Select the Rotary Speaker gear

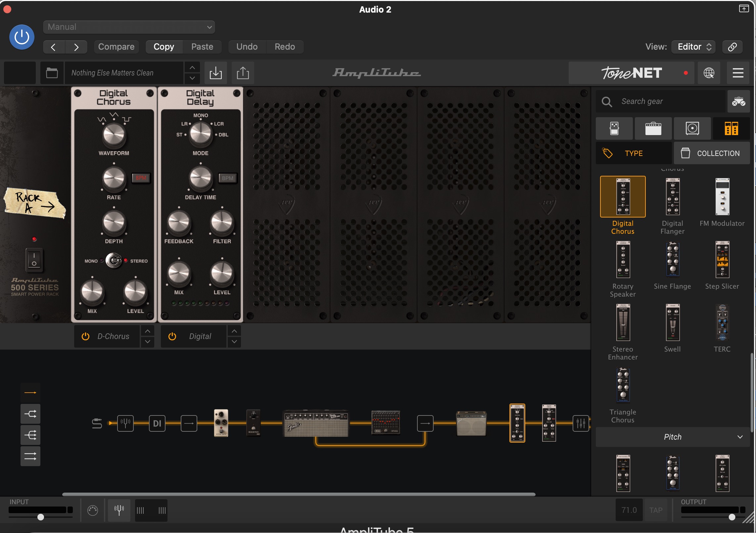[623, 260]
